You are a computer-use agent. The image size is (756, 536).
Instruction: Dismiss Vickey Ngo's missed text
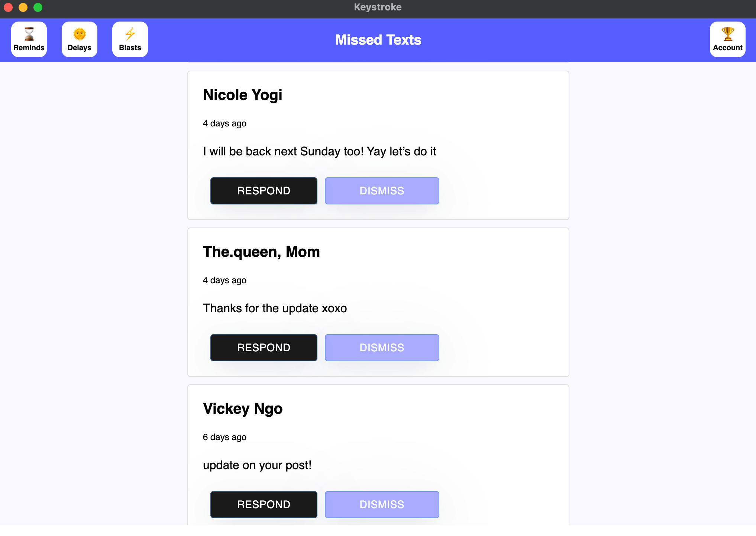point(382,504)
